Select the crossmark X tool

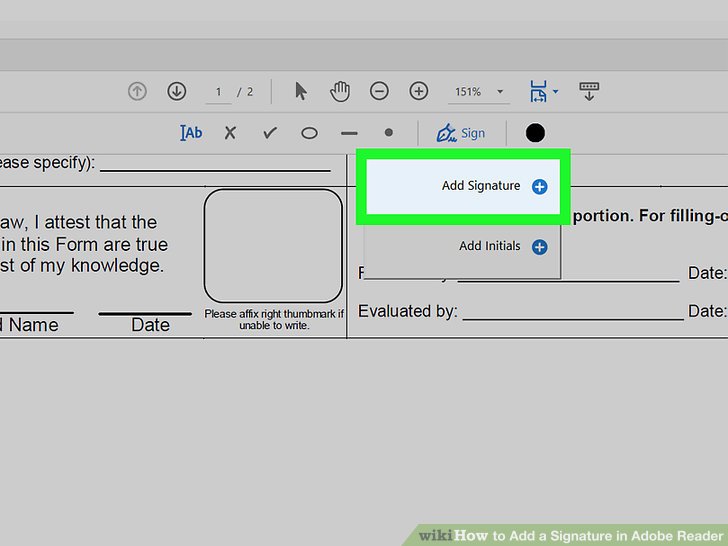tap(230, 133)
